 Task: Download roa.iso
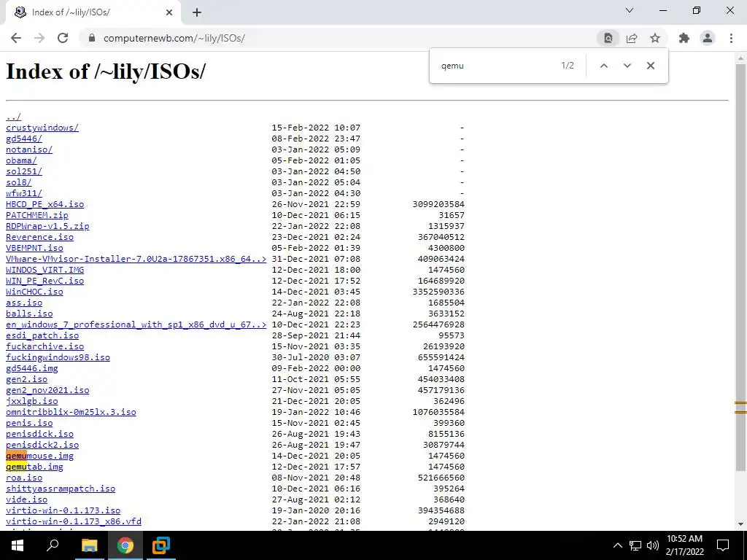click(24, 478)
